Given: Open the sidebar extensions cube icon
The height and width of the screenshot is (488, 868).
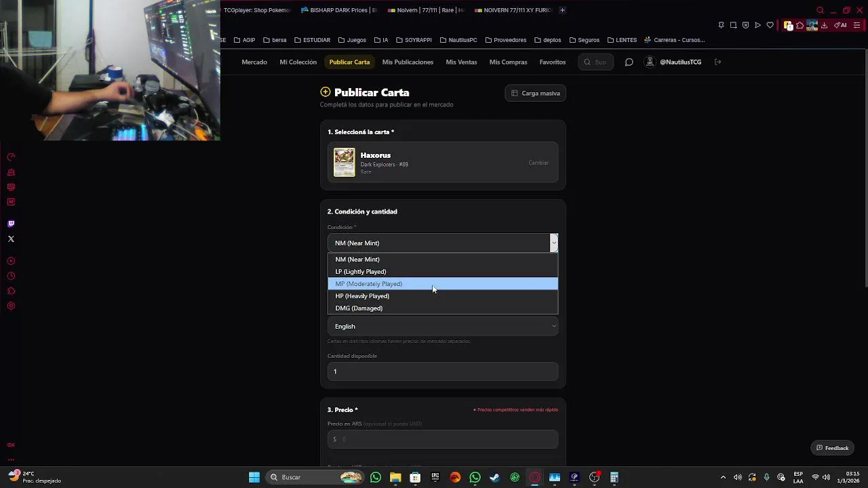Looking at the screenshot, I should click(x=11, y=291).
